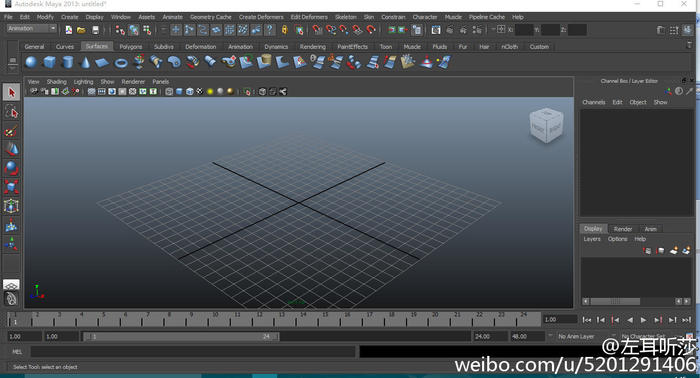700x378 pixels.
Task: Activate the Universal Manipulator tool
Action: (12, 206)
